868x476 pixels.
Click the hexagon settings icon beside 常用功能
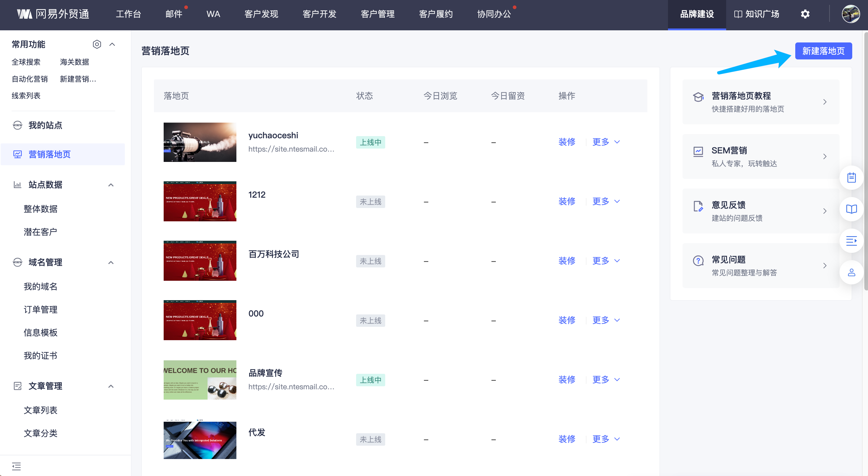click(x=97, y=44)
